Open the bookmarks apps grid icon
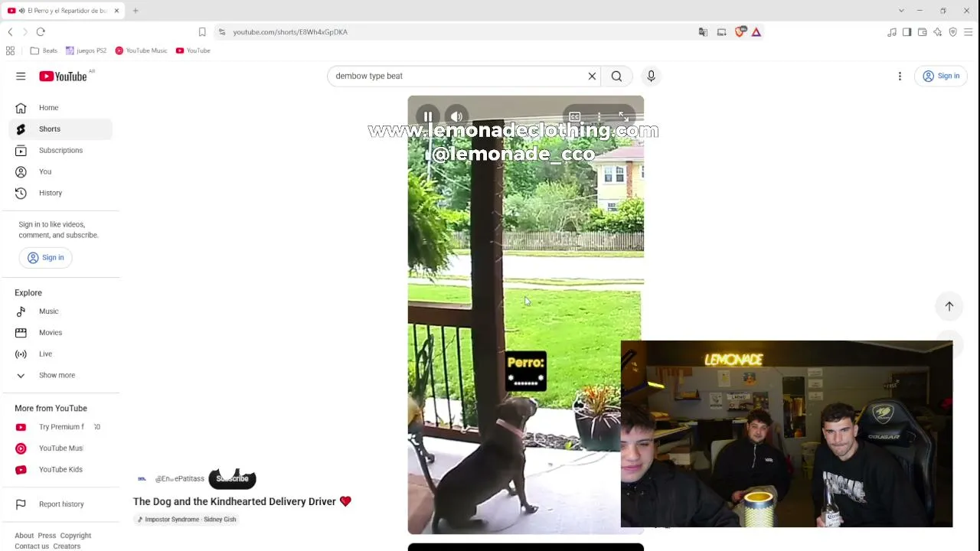The width and height of the screenshot is (980, 551). click(x=10, y=51)
